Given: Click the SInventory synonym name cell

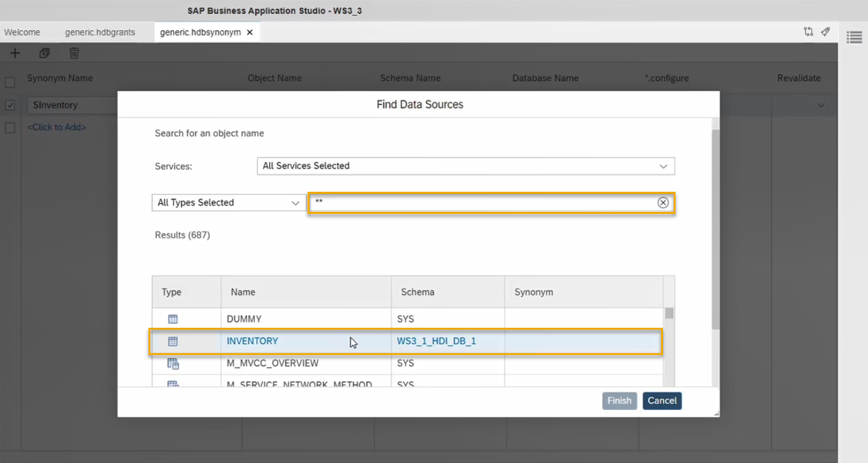Looking at the screenshot, I should [72, 105].
